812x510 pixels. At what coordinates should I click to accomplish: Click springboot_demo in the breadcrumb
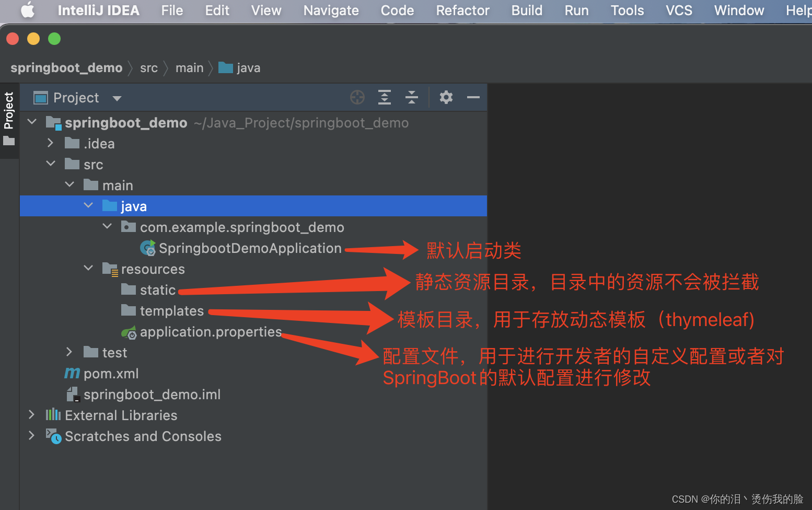66,68
